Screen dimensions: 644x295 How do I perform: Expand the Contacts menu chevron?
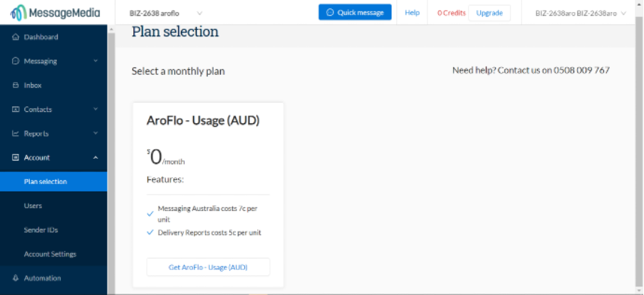[95, 109]
